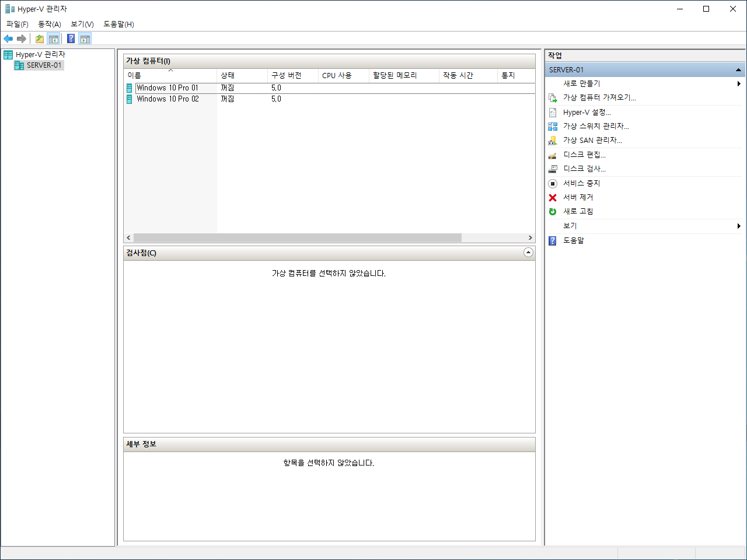Select Windows 10 Pro 02 virtual machine

[x=167, y=99]
